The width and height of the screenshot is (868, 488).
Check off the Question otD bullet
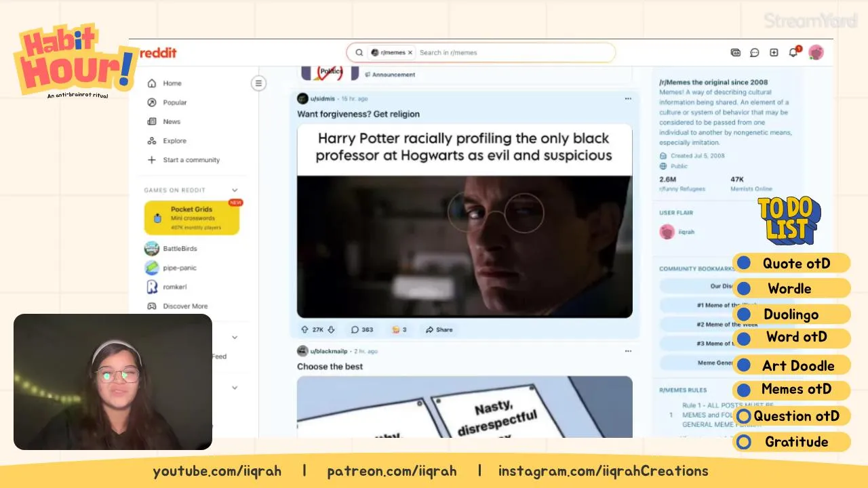pyautogui.click(x=744, y=416)
